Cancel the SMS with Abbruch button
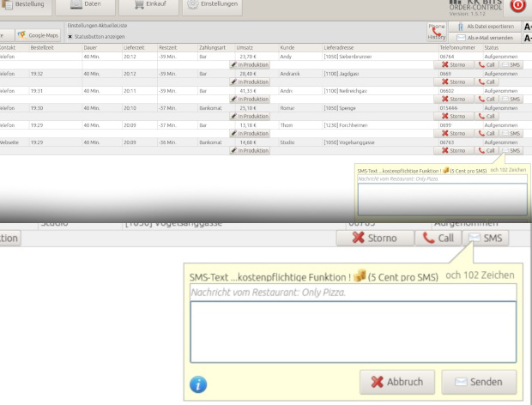The width and height of the screenshot is (532, 405). pos(396,382)
